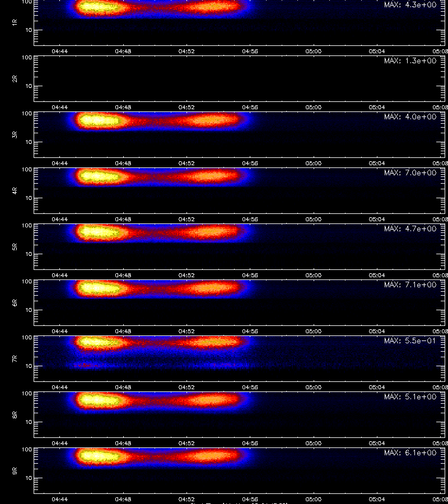Select the 4R panel axis label
The width and height of the screenshot is (448, 504).
[15, 190]
